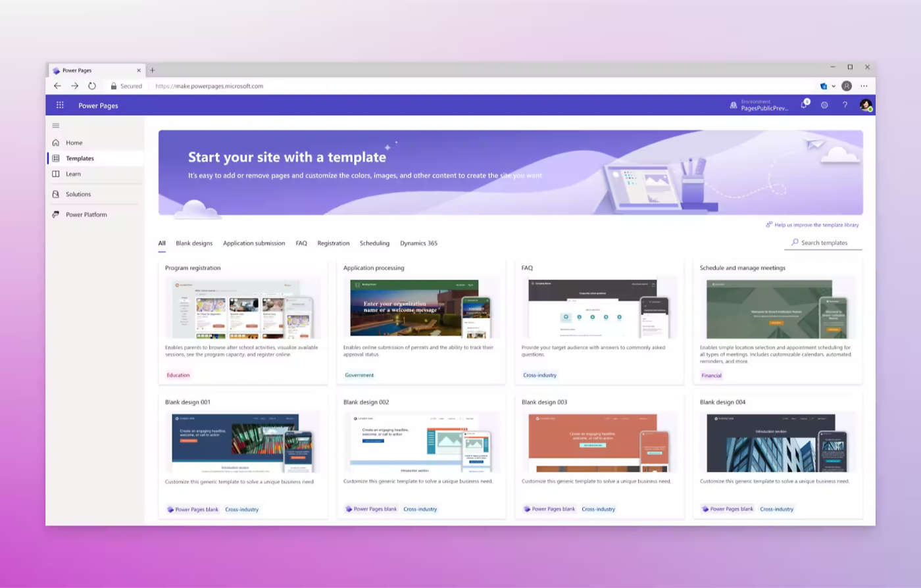
Task: Open the Program registration template thumbnail
Action: [243, 308]
